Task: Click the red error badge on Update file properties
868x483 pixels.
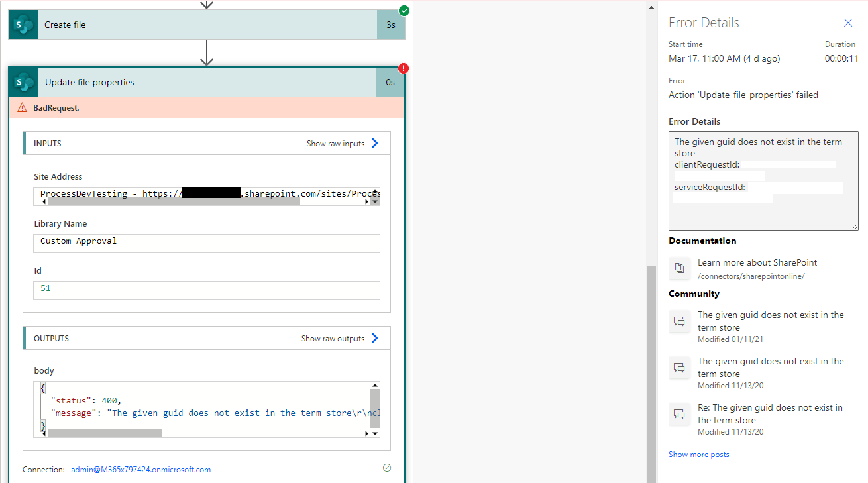Action: [404, 68]
